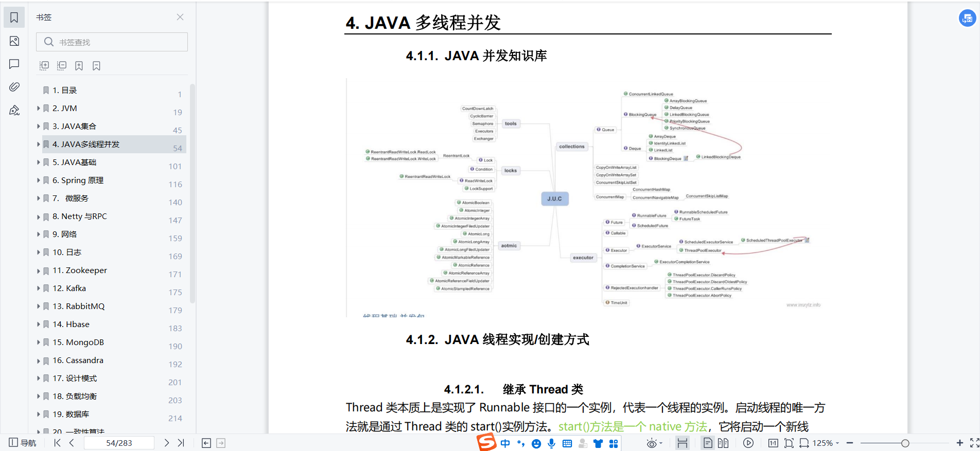Open the attachments paperclip panel

tap(14, 87)
